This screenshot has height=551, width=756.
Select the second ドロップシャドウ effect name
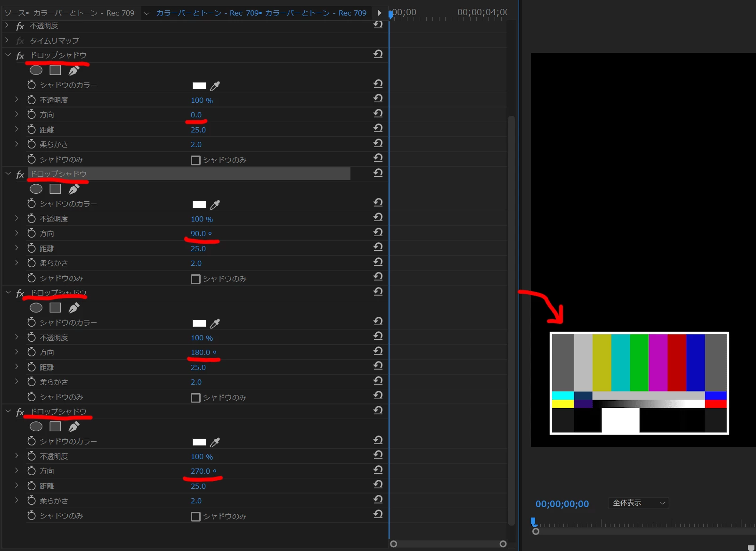pos(58,174)
